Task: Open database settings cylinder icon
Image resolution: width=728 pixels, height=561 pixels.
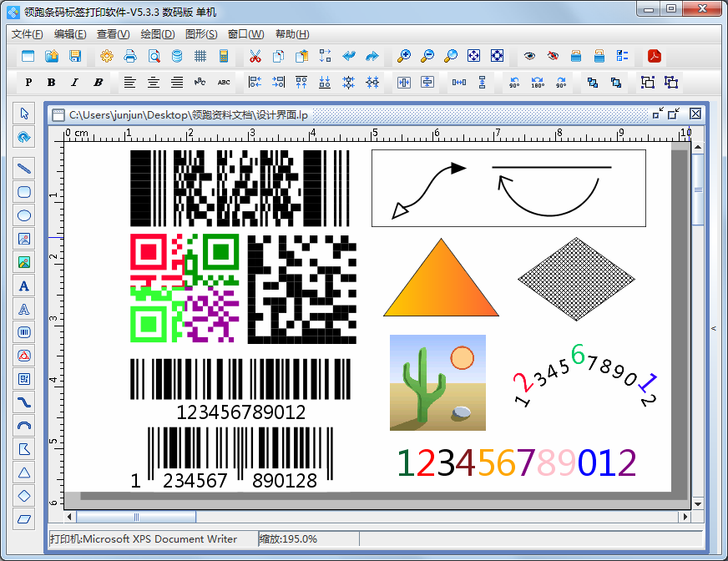Action: tap(177, 56)
